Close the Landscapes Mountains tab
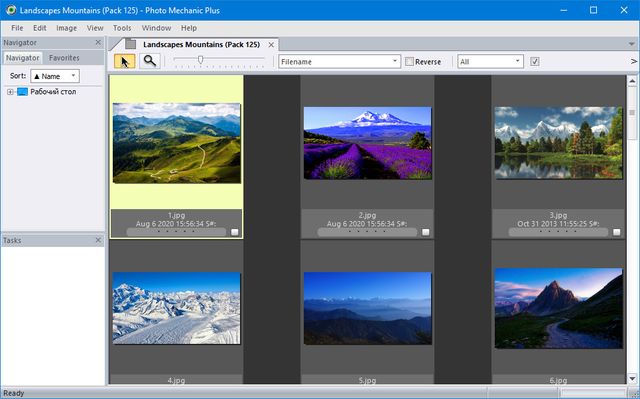Screen dimensions: 640x399 [x=271, y=44]
